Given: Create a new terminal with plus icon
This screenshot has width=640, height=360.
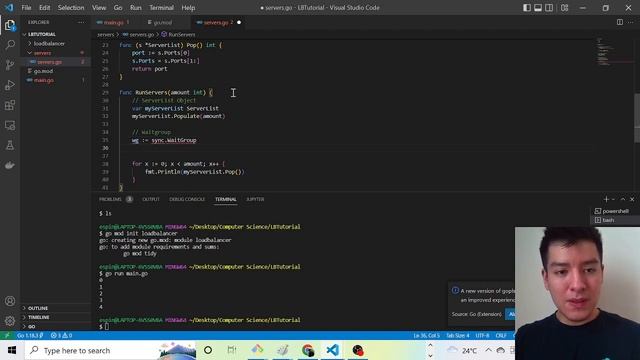Looking at the screenshot, I should point(606,199).
